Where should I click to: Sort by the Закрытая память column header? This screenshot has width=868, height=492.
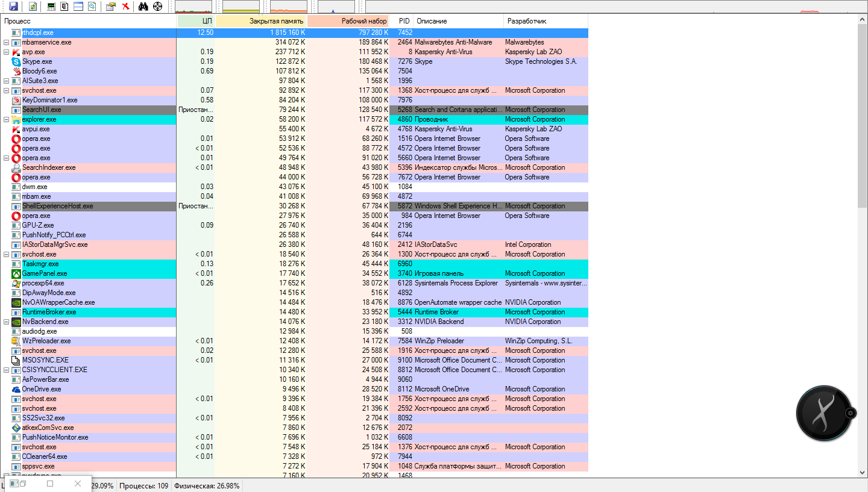[261, 21]
